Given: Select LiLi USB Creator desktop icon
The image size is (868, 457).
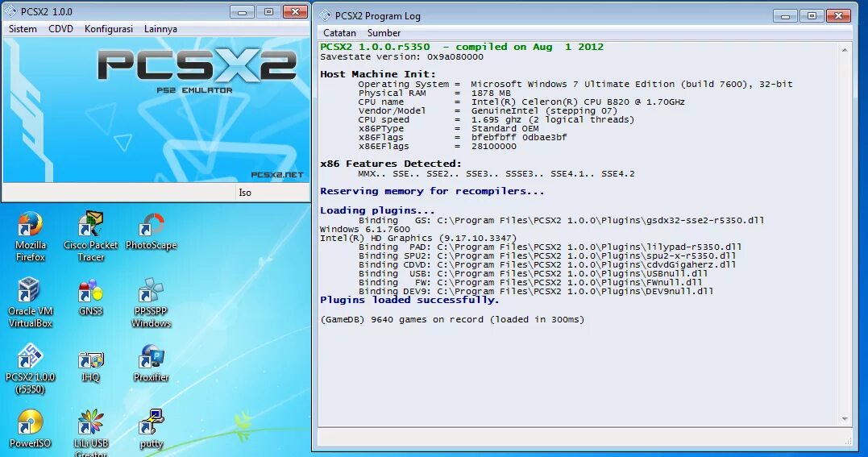Looking at the screenshot, I should point(91,433).
